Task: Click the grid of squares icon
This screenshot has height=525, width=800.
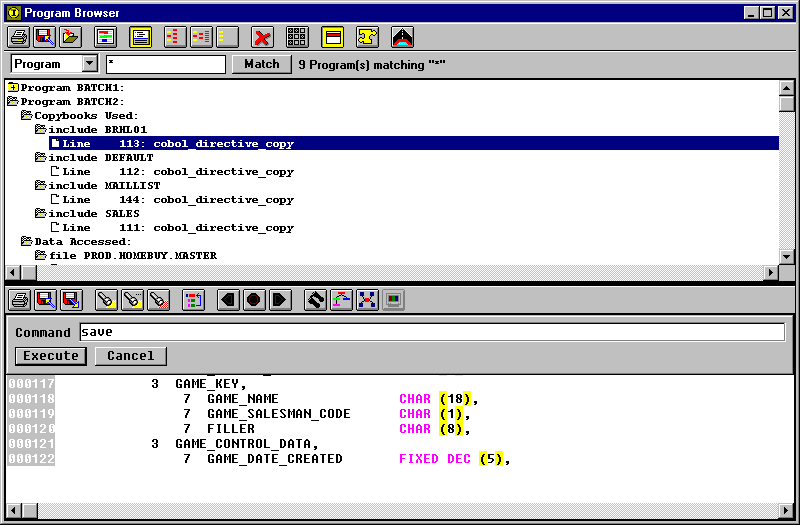Action: (x=297, y=38)
